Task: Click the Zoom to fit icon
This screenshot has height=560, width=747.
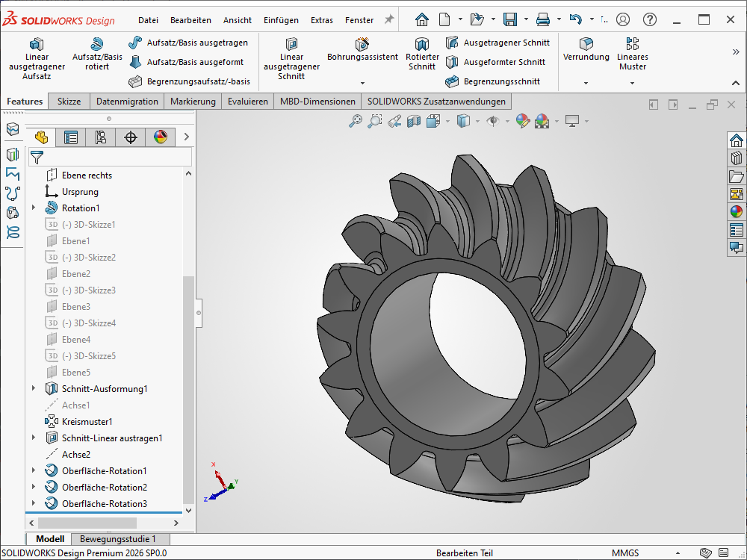Action: pos(356,120)
